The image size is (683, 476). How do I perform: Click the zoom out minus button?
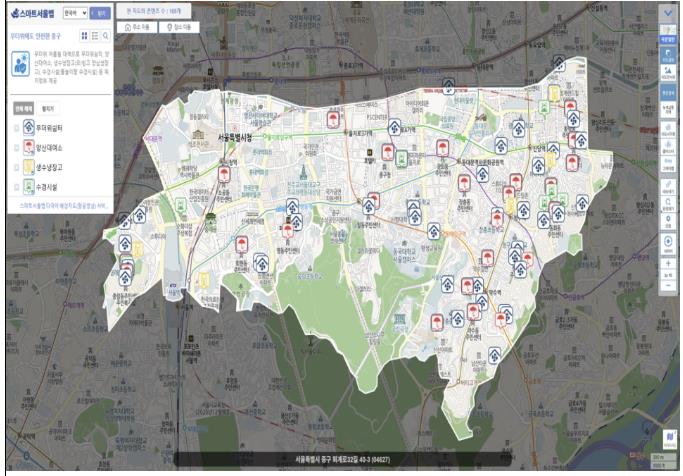[668, 286]
